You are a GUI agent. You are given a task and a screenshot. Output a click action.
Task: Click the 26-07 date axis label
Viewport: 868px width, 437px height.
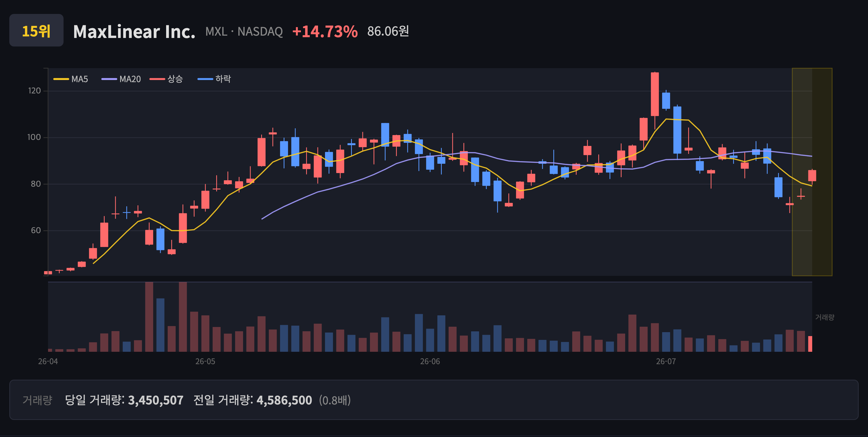point(666,362)
